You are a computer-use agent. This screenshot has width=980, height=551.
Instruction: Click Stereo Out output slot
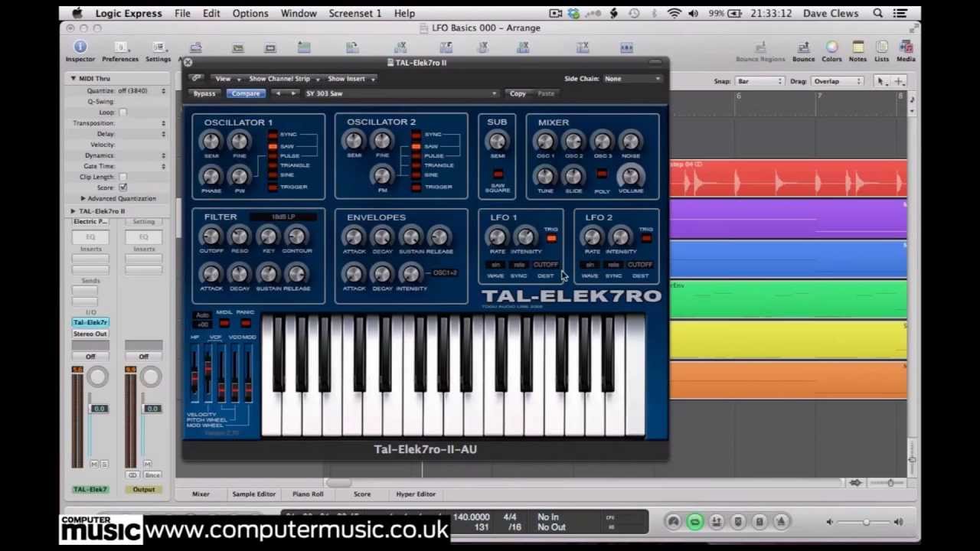[x=90, y=334]
